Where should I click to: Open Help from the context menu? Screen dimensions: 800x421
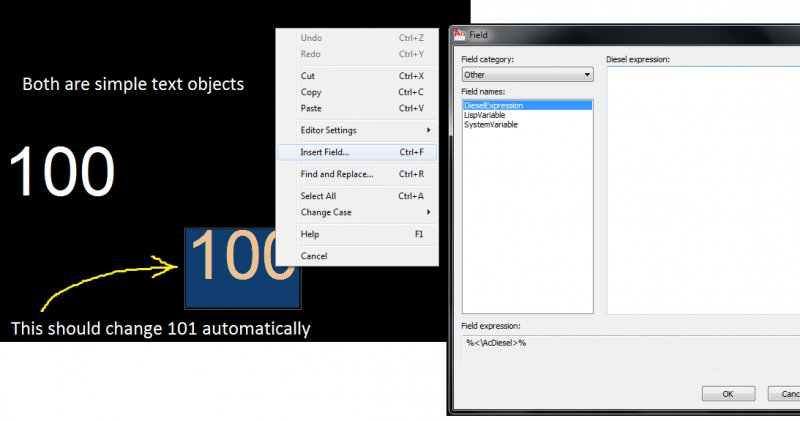pos(357,234)
